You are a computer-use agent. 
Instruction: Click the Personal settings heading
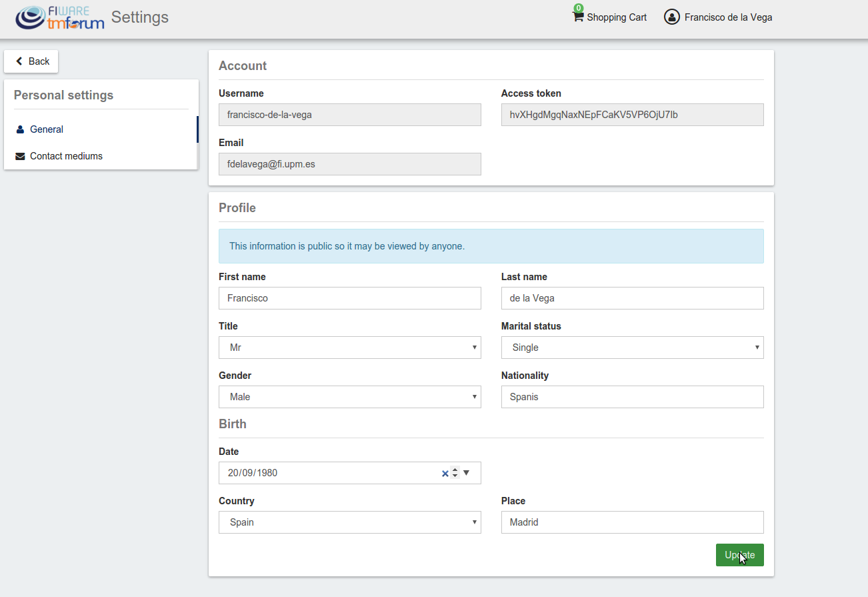click(x=63, y=95)
